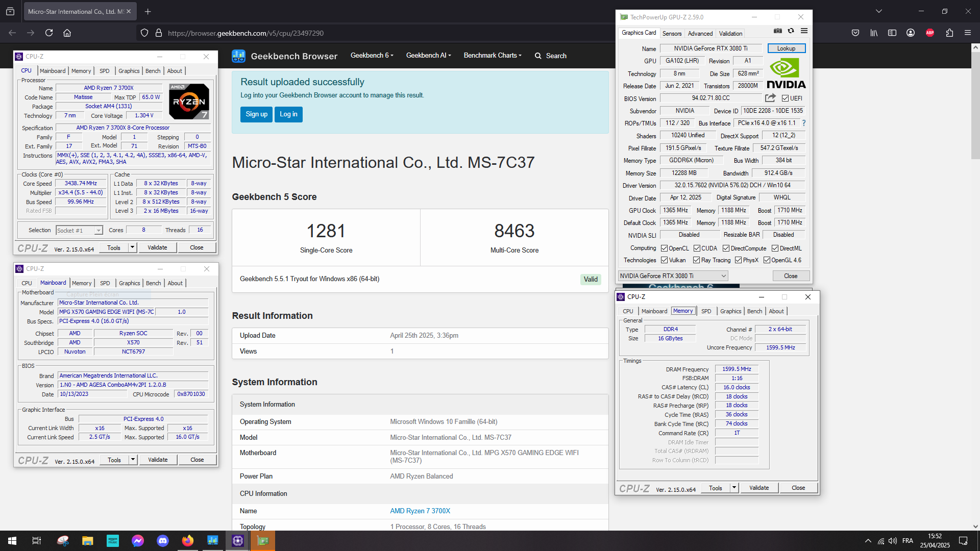Open the Firefox extensions puzzle icon

(949, 33)
